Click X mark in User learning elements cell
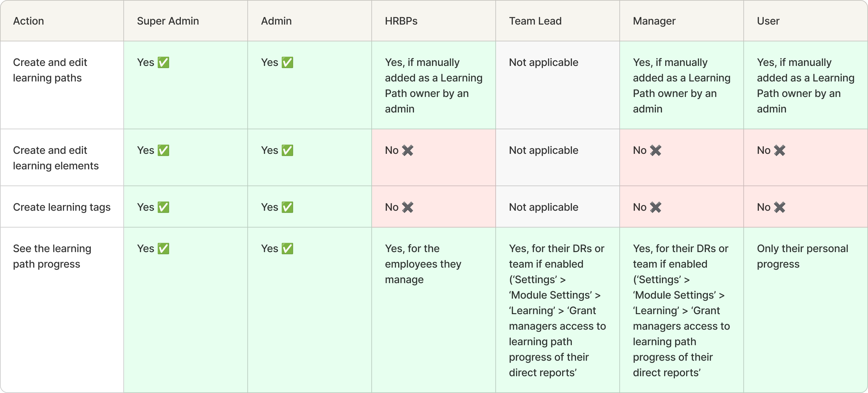Screen dimensions: 868x393 tap(780, 150)
